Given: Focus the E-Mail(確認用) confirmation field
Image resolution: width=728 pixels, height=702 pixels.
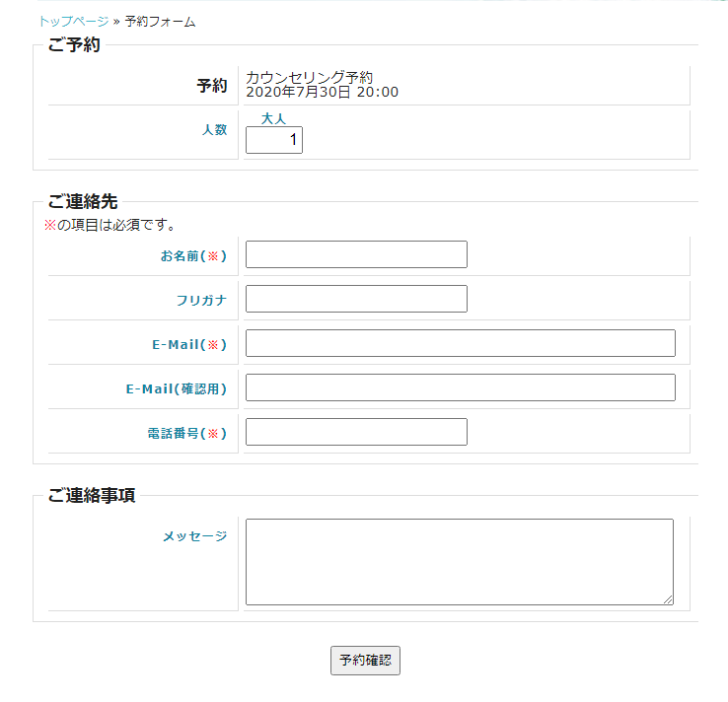Looking at the screenshot, I should pos(460,387).
